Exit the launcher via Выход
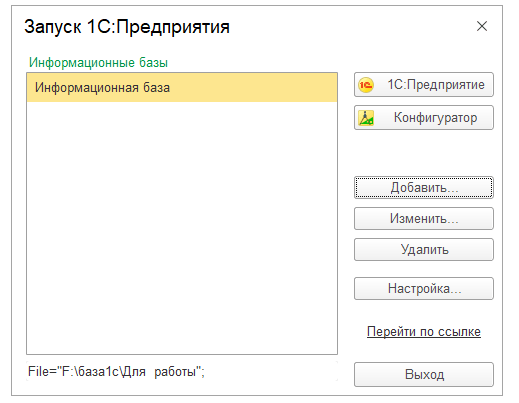This screenshot has height=403, width=519. coord(424,374)
